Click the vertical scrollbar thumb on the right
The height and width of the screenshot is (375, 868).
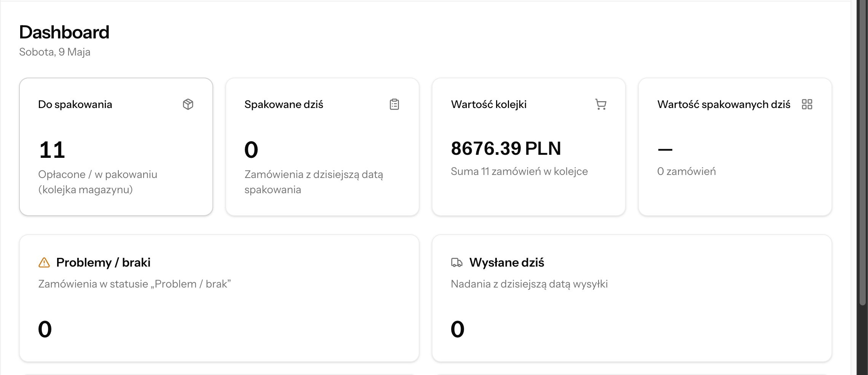863,152
